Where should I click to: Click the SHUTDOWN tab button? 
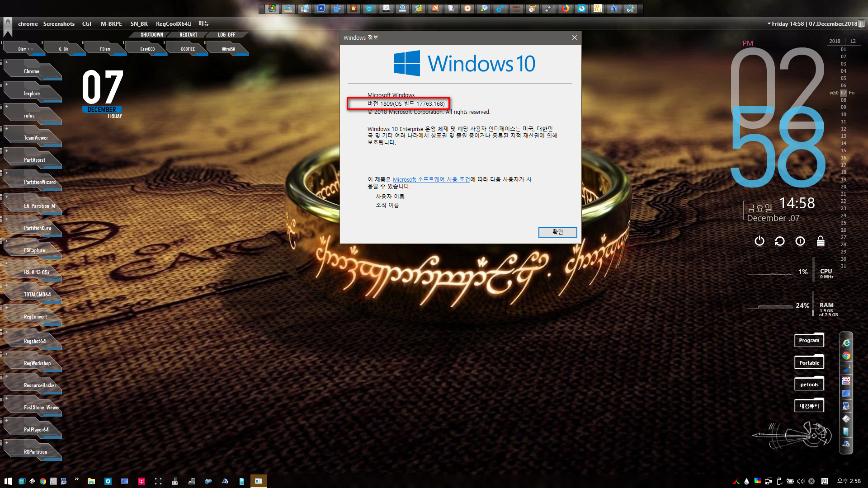(x=151, y=35)
